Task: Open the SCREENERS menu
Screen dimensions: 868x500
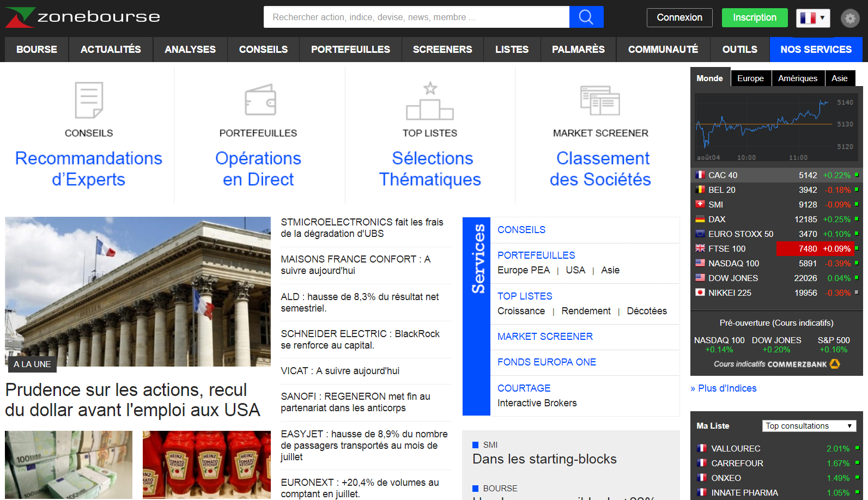Action: [442, 50]
